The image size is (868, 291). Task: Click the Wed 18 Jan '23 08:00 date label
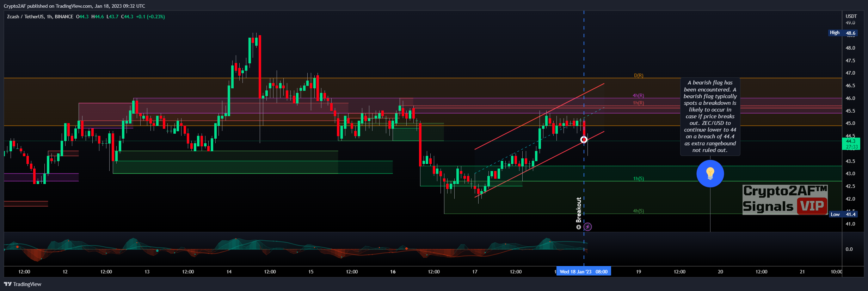click(x=584, y=272)
